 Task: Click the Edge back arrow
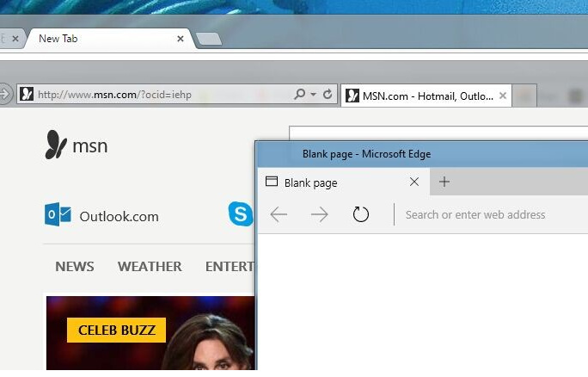[x=279, y=214]
